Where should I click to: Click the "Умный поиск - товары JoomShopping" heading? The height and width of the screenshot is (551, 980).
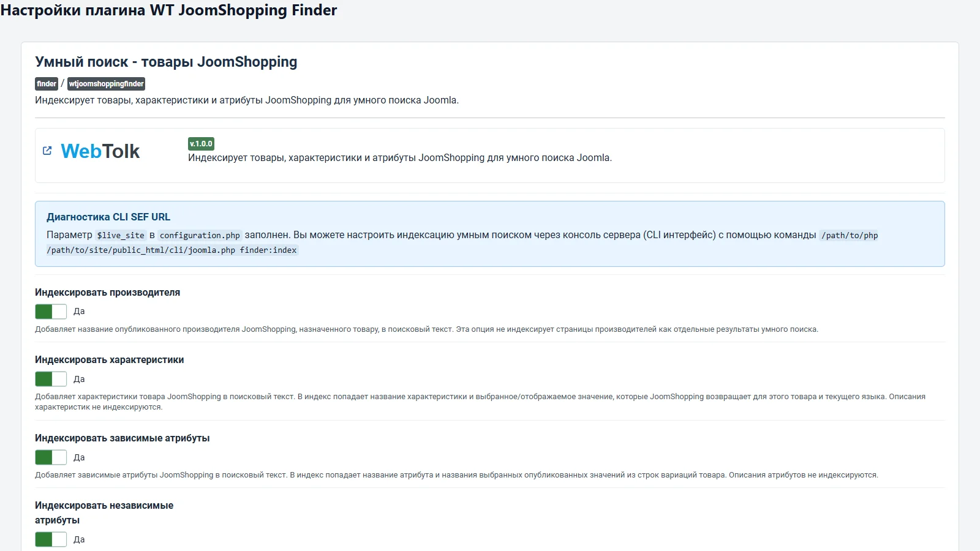coord(166,62)
